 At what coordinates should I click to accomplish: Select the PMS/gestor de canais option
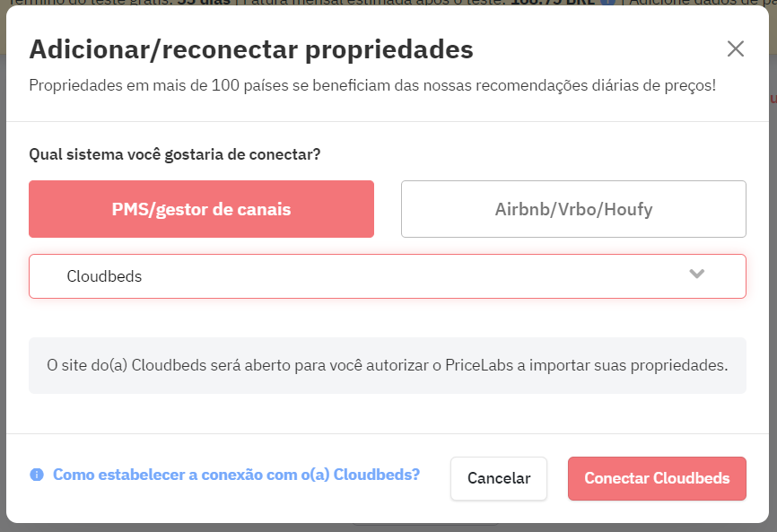(x=201, y=209)
